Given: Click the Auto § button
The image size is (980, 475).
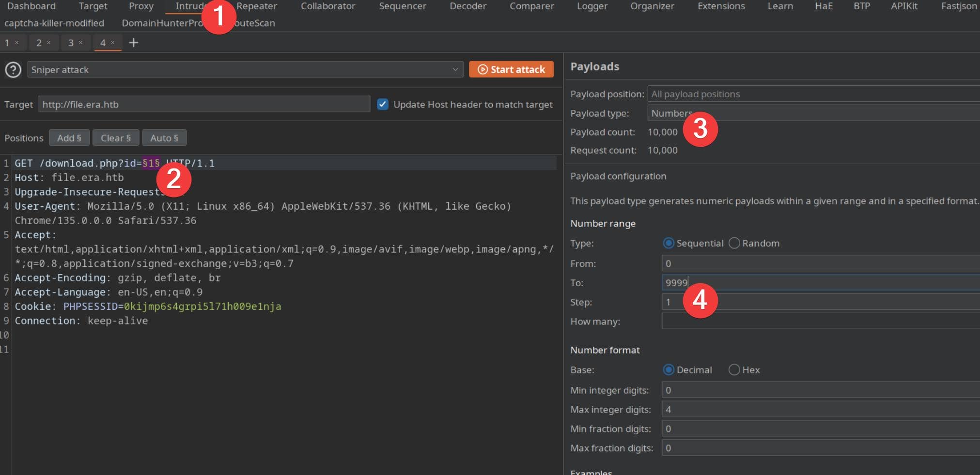Looking at the screenshot, I should pyautogui.click(x=164, y=138).
